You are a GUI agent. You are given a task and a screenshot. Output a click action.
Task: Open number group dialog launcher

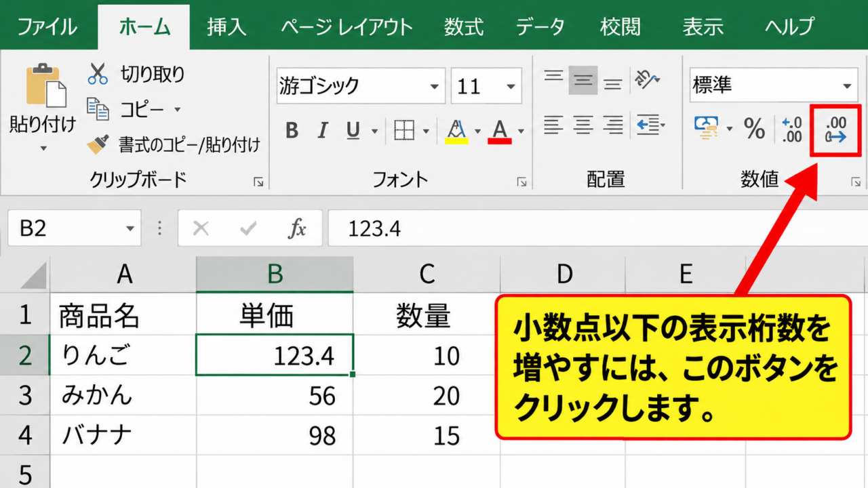[x=856, y=182]
